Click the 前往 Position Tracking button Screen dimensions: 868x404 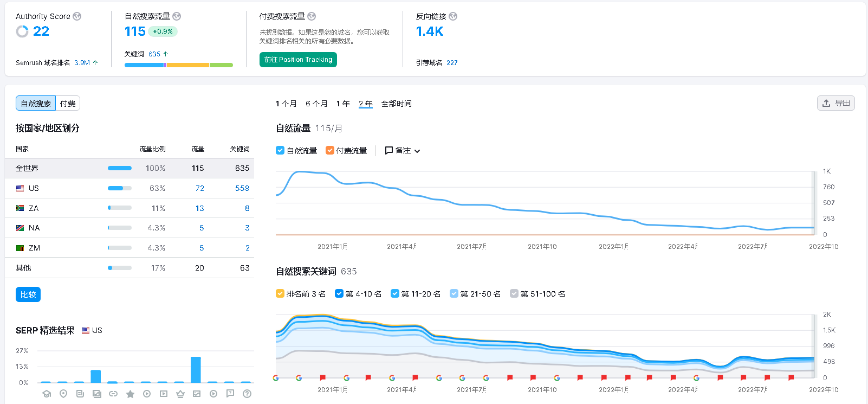tap(298, 60)
